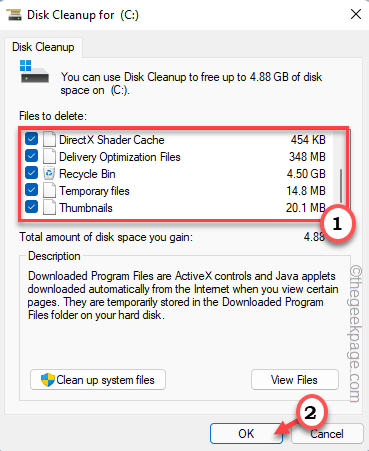This screenshot has height=451, width=369.
Task: Click the Windows drive icon near description
Action: [x=34, y=71]
